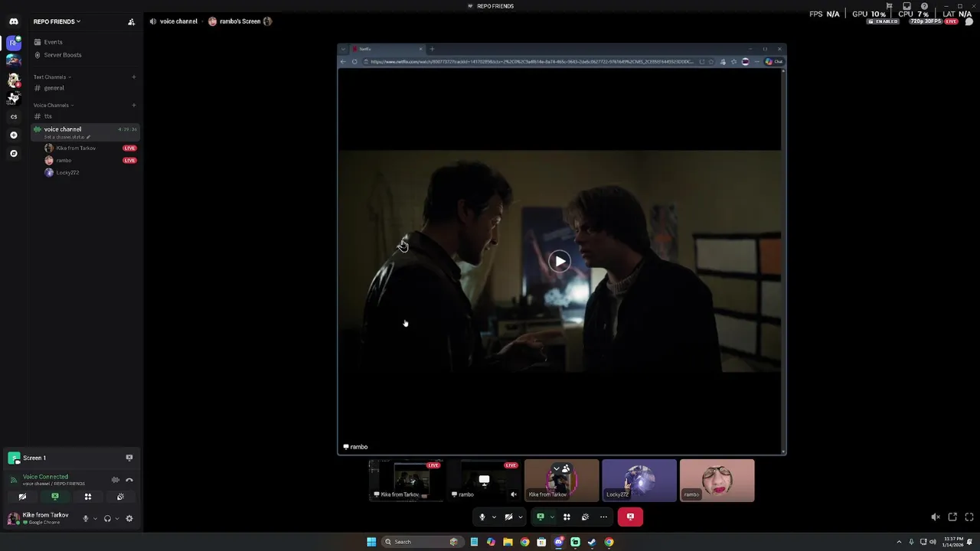980x551 pixels.
Task: Toggle screen sharing in the call bar
Action: click(x=541, y=517)
